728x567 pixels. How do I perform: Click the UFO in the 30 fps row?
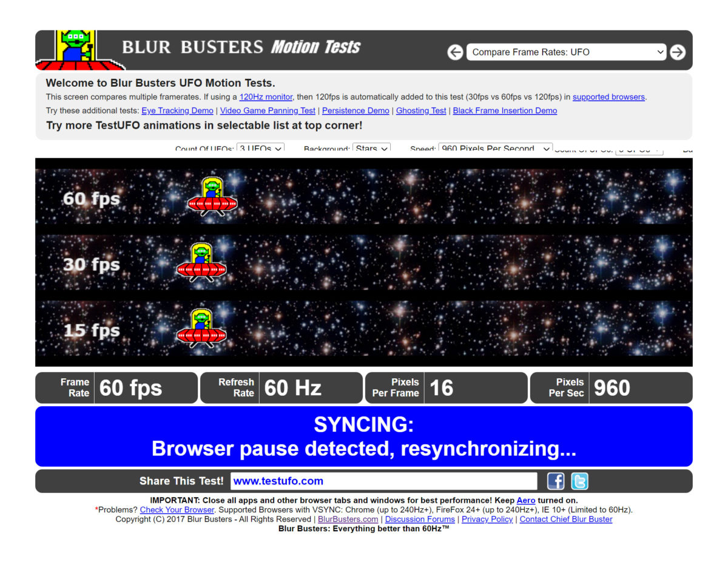[201, 262]
